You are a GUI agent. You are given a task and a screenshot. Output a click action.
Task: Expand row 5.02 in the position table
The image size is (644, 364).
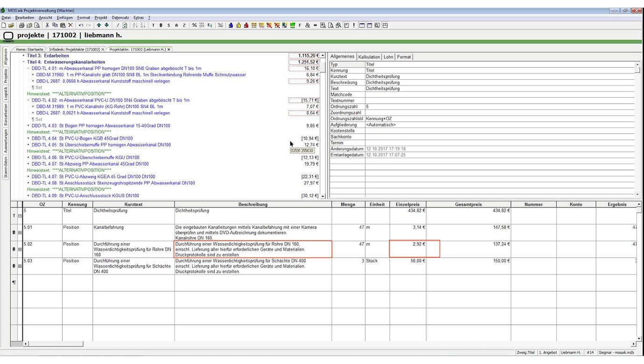pyautogui.click(x=20, y=250)
